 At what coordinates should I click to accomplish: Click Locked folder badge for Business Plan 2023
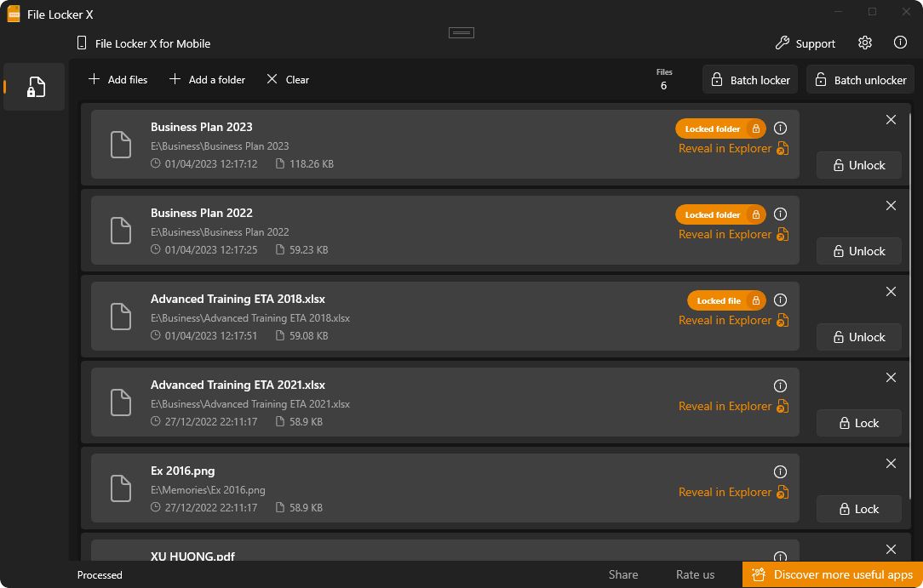point(720,128)
